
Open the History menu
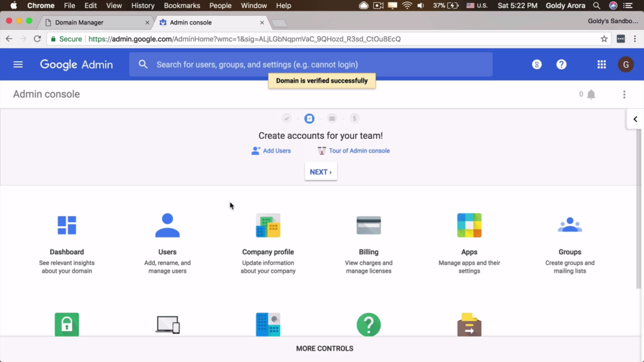tap(143, 6)
